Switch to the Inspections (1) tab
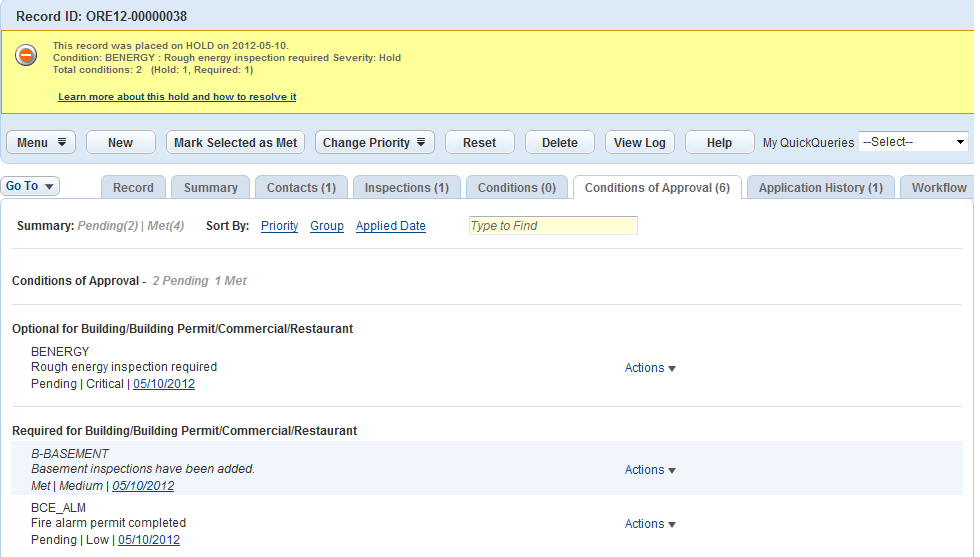Screen dimensions: 980x557 click(x=406, y=188)
